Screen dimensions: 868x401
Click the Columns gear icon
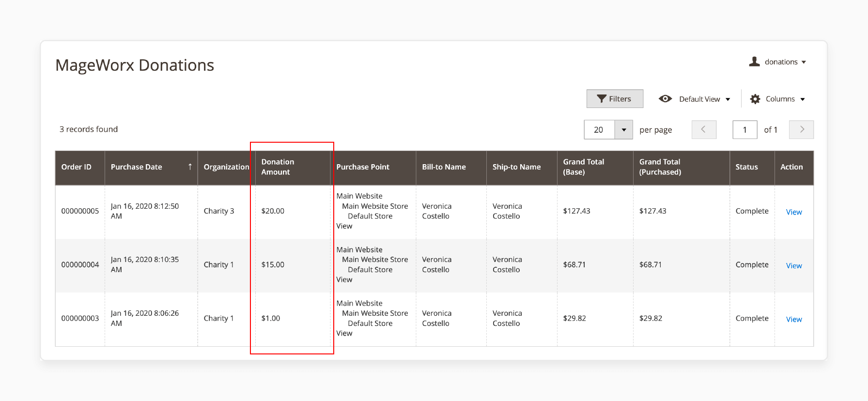[x=755, y=99]
